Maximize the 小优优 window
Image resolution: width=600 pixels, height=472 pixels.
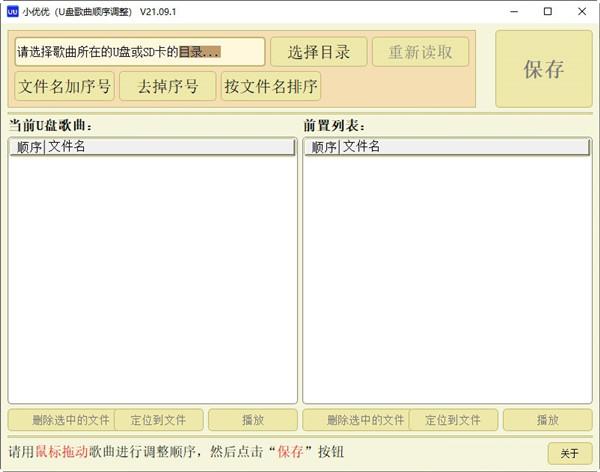[x=547, y=12]
